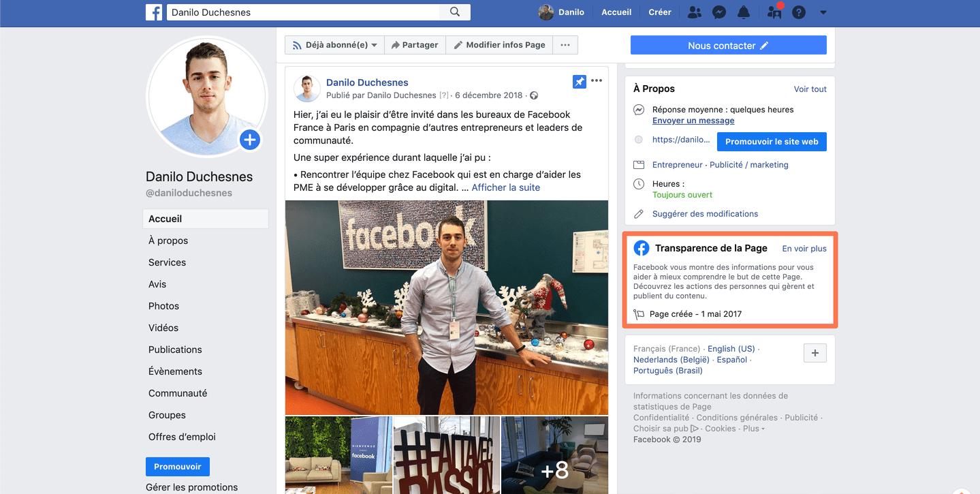Image resolution: width=980 pixels, height=494 pixels.
Task: Click the Nederlands (België) language link
Action: [671, 360]
